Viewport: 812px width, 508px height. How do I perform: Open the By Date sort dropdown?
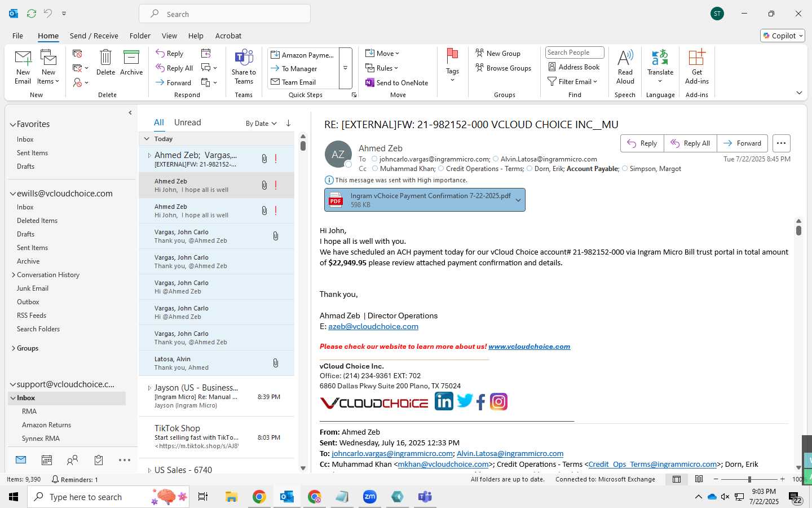click(261, 123)
